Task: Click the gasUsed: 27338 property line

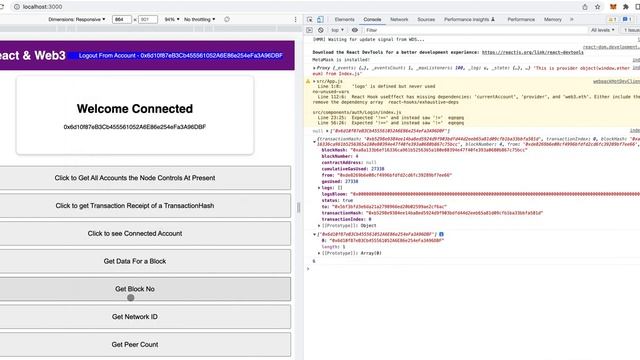Action: tap(340, 181)
